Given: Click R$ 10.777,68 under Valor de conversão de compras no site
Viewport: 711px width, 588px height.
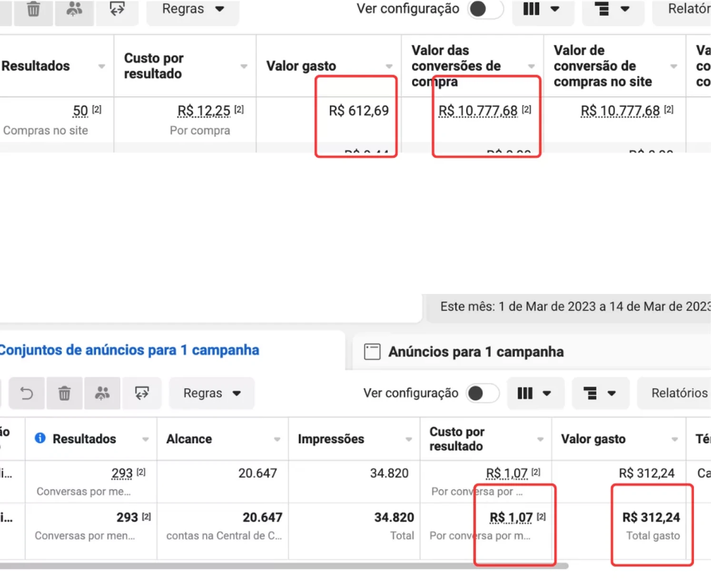Looking at the screenshot, I should (620, 111).
